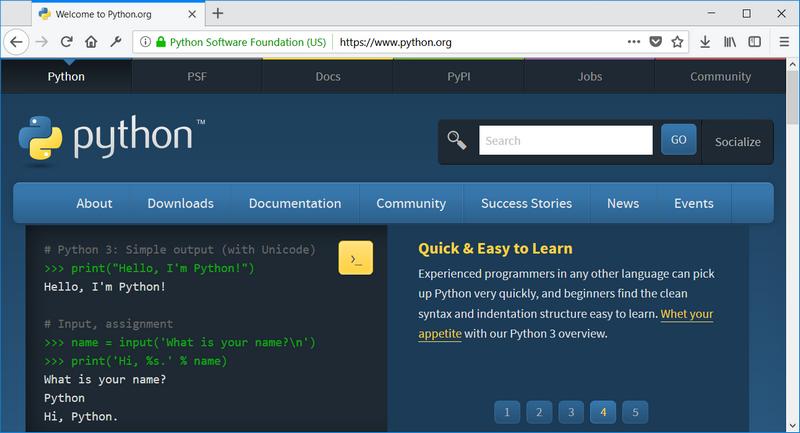Click the magnifying glass search icon

pos(457,140)
